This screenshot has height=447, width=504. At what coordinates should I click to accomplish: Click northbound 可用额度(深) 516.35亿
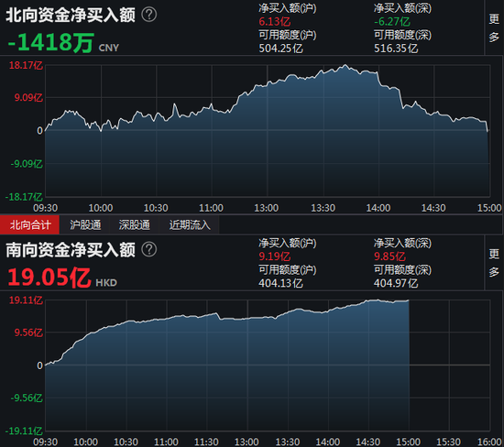click(396, 49)
